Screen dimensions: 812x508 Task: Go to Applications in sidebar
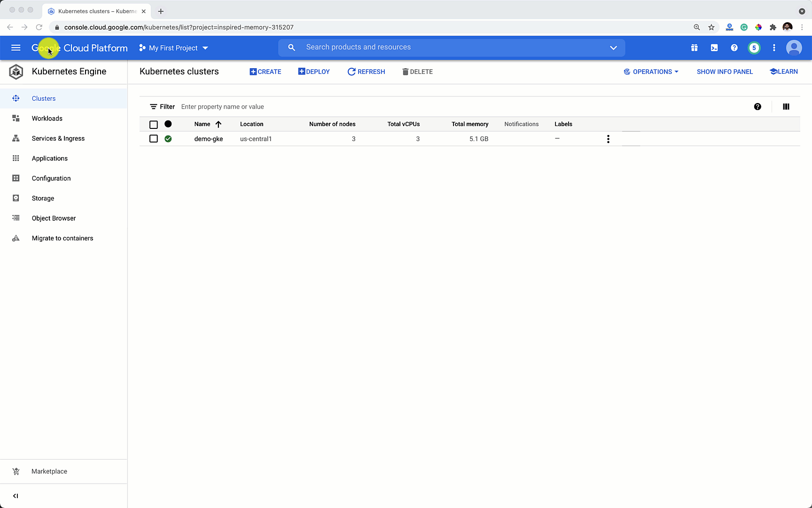point(49,158)
